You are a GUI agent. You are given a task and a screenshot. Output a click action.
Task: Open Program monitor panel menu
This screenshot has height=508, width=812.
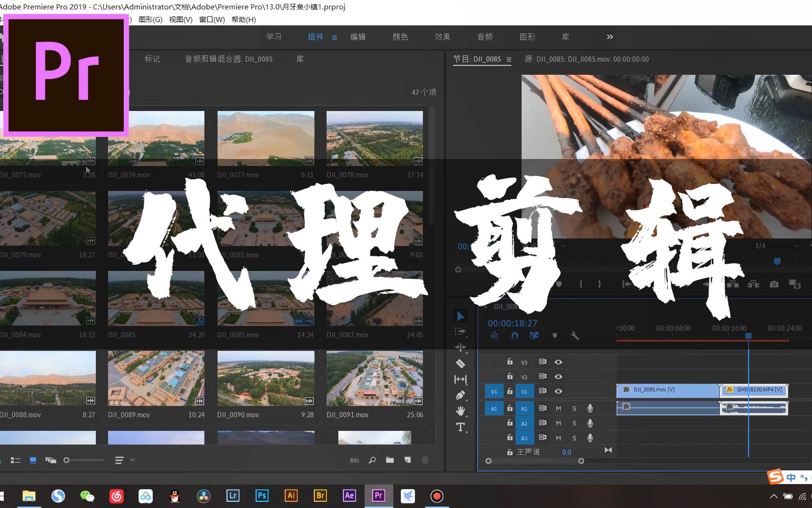509,59
